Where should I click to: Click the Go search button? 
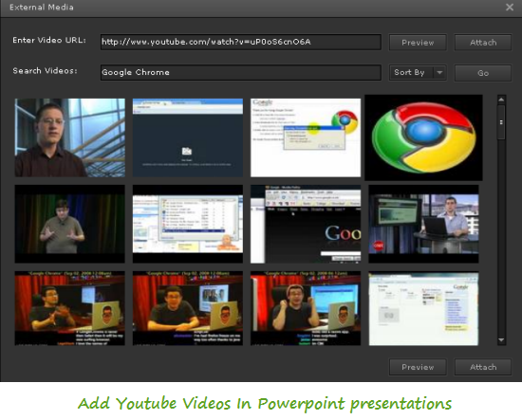[483, 73]
